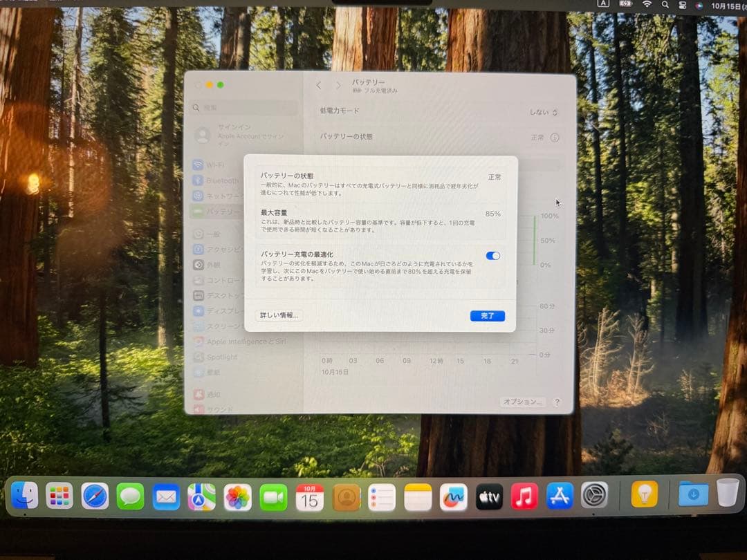Image resolution: width=747 pixels, height=560 pixels.
Task: Click the back chevron above バッテリー
Action: (x=318, y=84)
